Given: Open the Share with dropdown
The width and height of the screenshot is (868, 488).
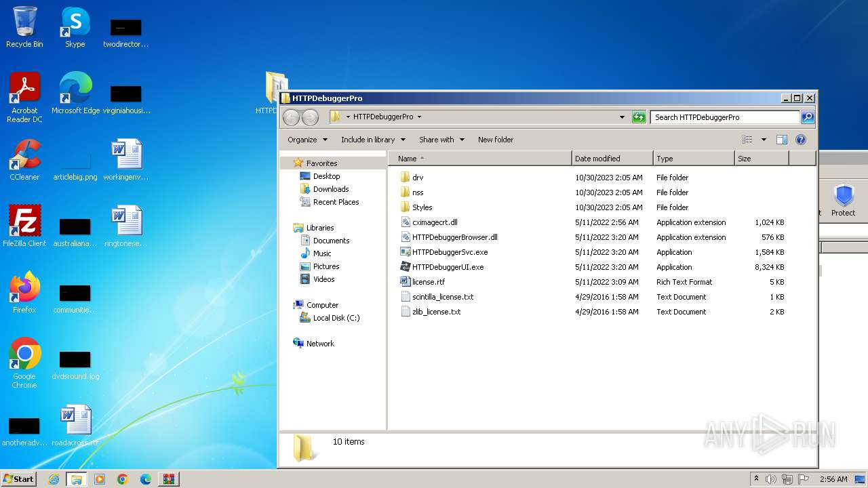Looking at the screenshot, I should pos(441,140).
